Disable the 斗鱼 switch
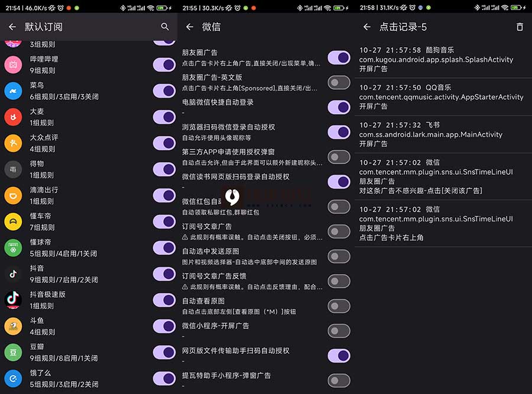532x394 pixels. coord(164,326)
